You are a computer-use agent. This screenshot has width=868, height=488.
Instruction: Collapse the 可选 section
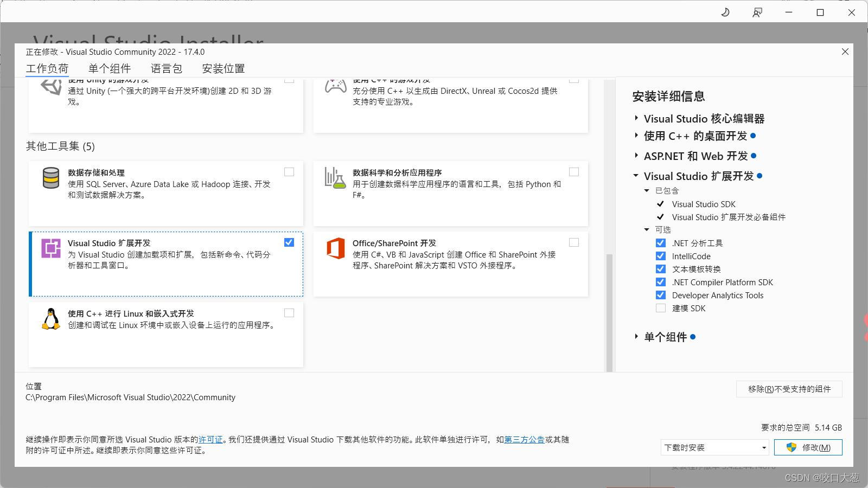tap(647, 229)
